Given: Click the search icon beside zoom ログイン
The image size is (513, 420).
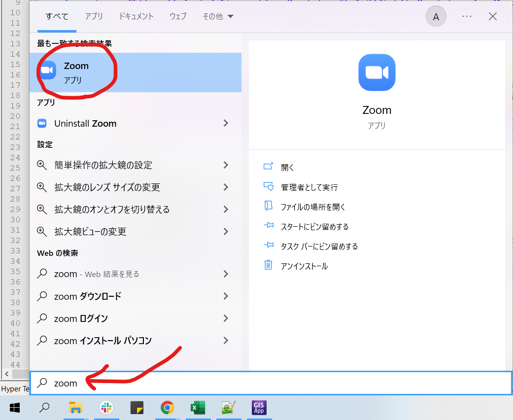Looking at the screenshot, I should tap(42, 318).
